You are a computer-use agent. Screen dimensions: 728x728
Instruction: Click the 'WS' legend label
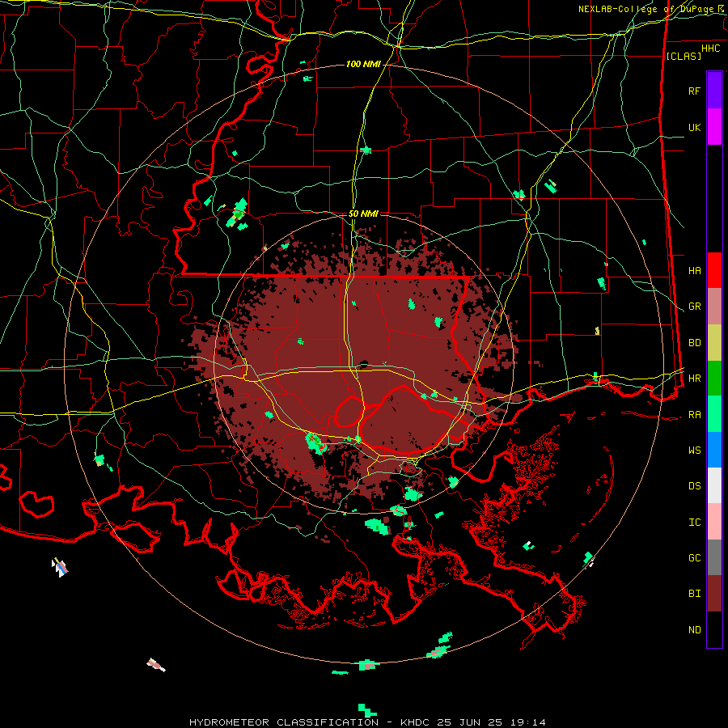[694, 450]
